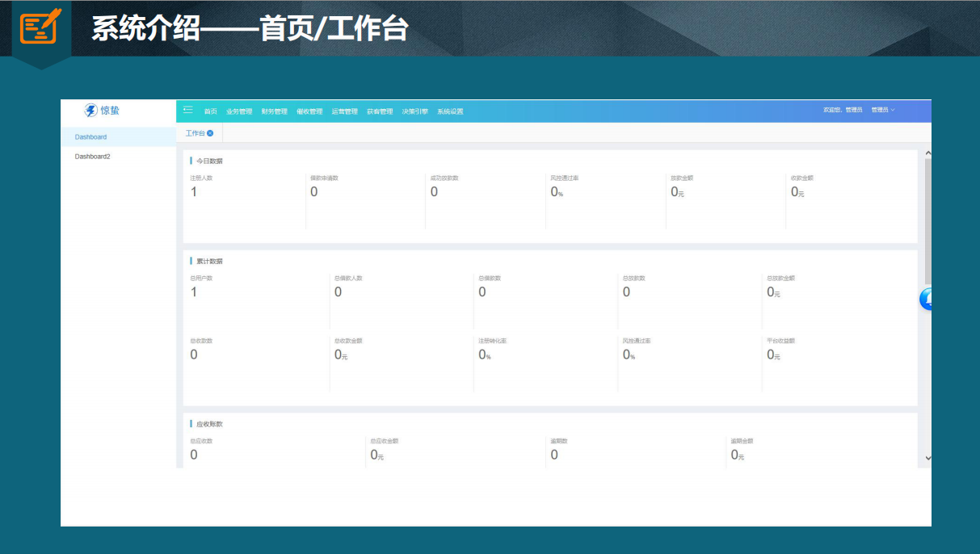Switch to the 工作台 tab

tap(195, 133)
